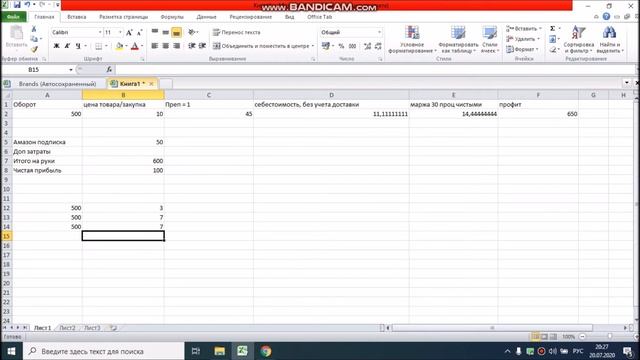Switch to the Данные tab
Image resolution: width=640 pixels, height=360 pixels.
click(x=206, y=17)
